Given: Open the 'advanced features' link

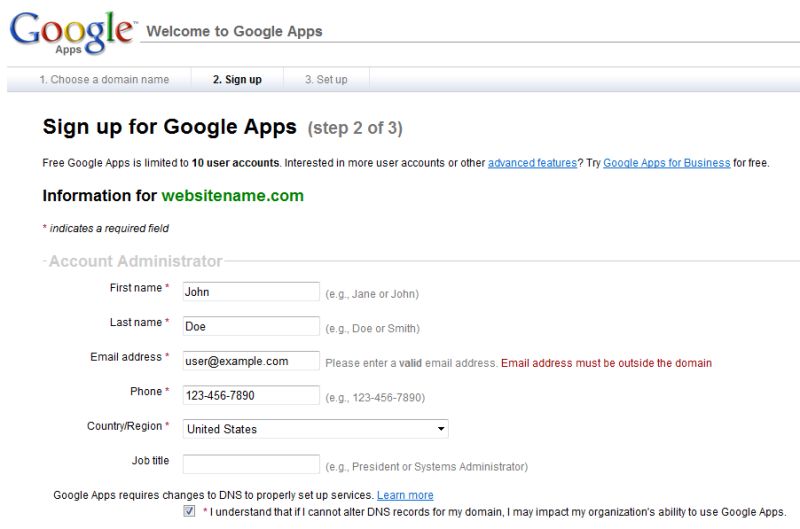Looking at the screenshot, I should pyautogui.click(x=532, y=163).
